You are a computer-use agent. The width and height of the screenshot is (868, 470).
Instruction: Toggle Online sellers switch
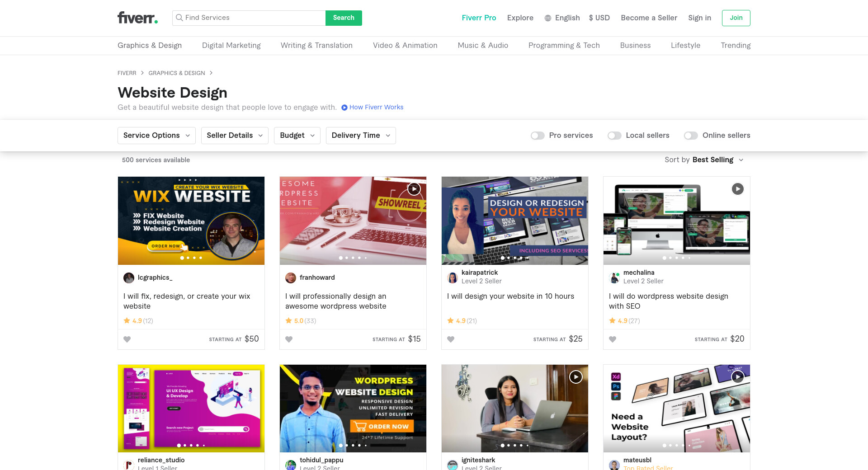click(691, 136)
